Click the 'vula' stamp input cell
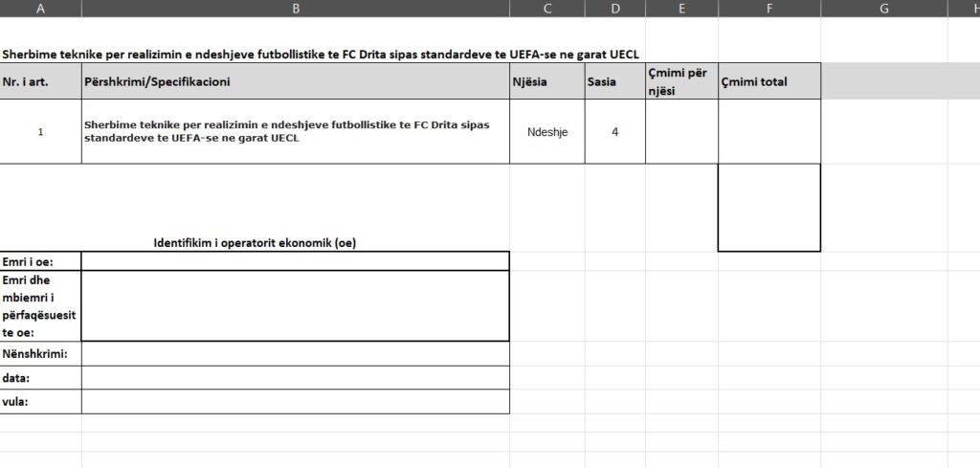The height and width of the screenshot is (468, 980). click(x=295, y=402)
